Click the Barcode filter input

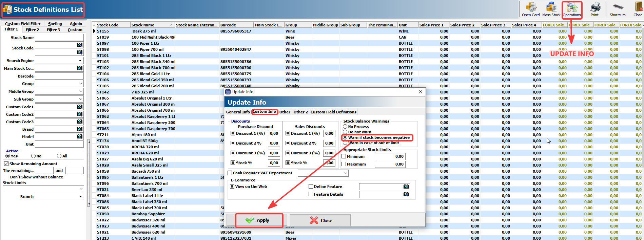59,76
